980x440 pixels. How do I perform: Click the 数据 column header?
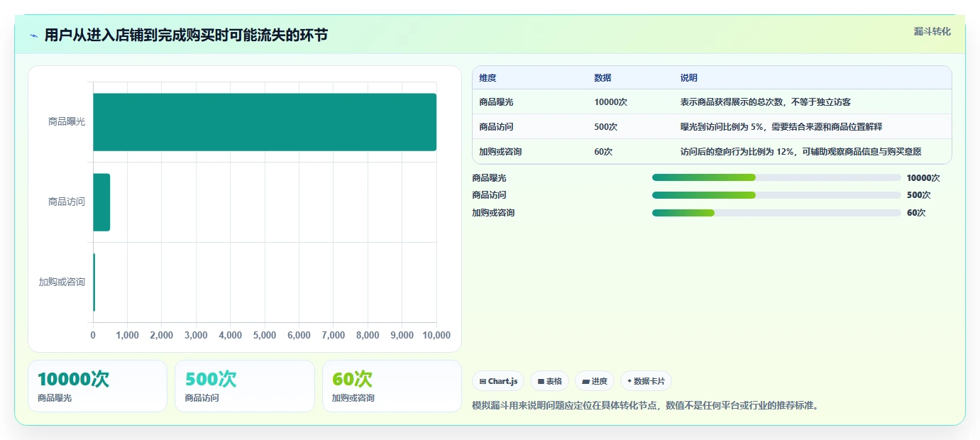(602, 78)
